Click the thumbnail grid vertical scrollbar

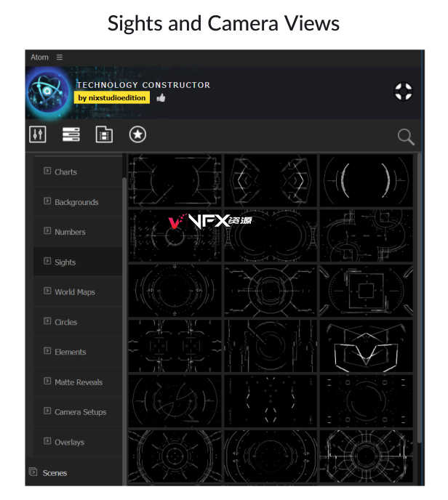tap(419, 298)
